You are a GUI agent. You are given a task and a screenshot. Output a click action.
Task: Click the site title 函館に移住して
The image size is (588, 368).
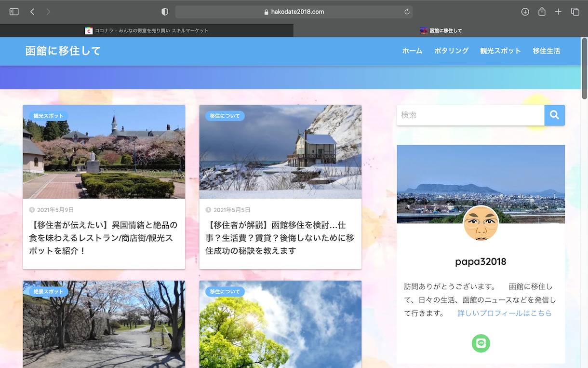(x=63, y=51)
